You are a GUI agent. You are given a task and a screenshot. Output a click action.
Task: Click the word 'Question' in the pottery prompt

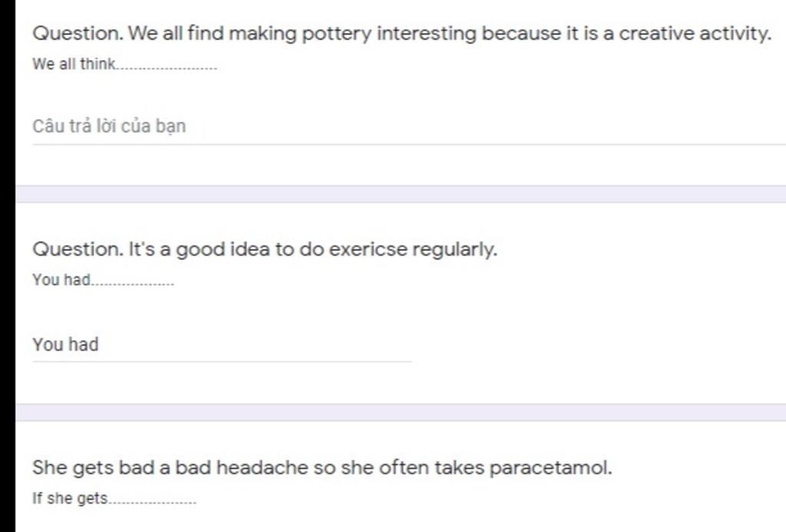78,34
